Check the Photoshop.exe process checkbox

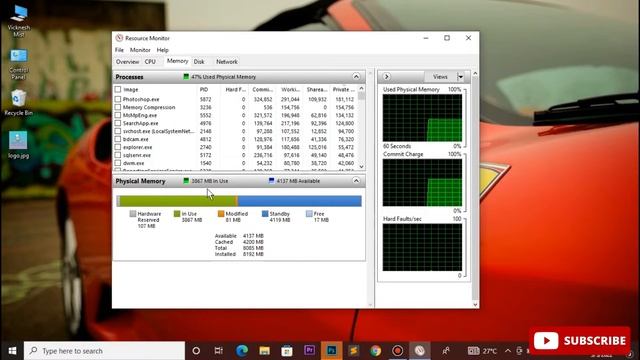pos(118,99)
